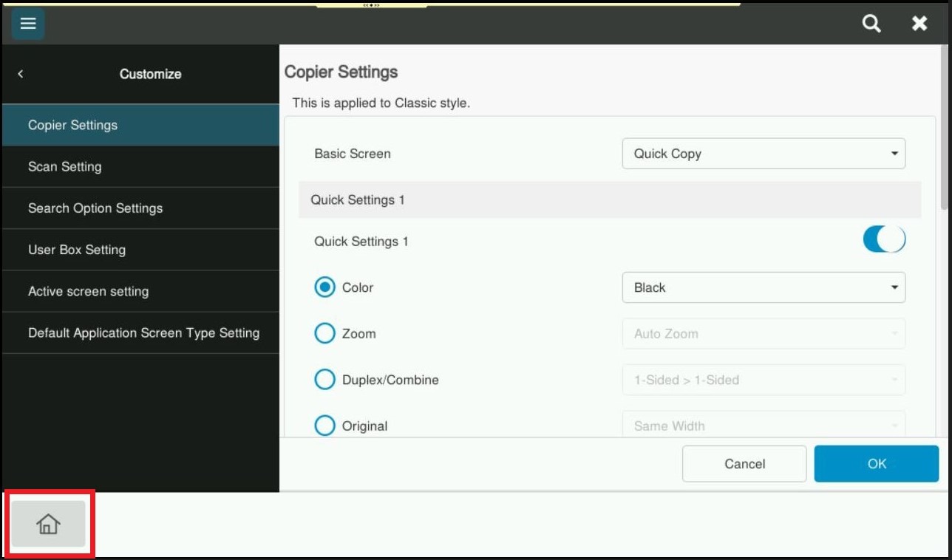Open the Basic Screen Quick Copy dropdown
This screenshot has height=560, width=952.
tap(763, 154)
